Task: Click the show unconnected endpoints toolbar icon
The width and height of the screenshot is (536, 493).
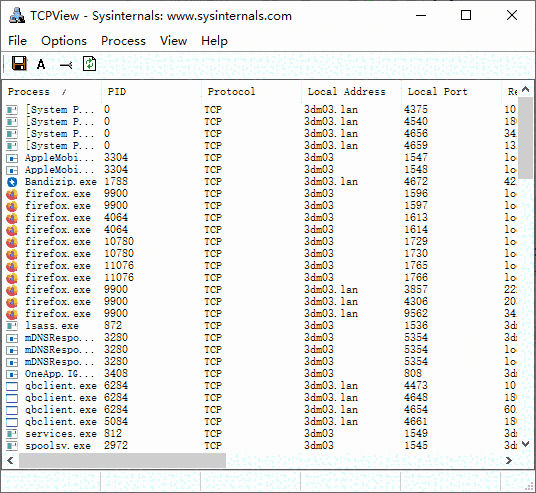Action: point(66,65)
